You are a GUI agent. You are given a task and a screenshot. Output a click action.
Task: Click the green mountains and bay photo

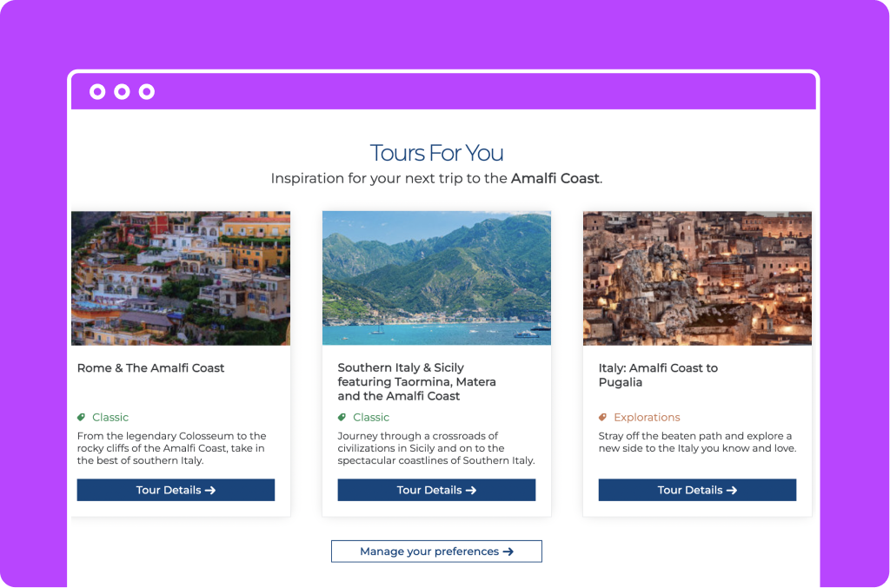click(x=436, y=279)
